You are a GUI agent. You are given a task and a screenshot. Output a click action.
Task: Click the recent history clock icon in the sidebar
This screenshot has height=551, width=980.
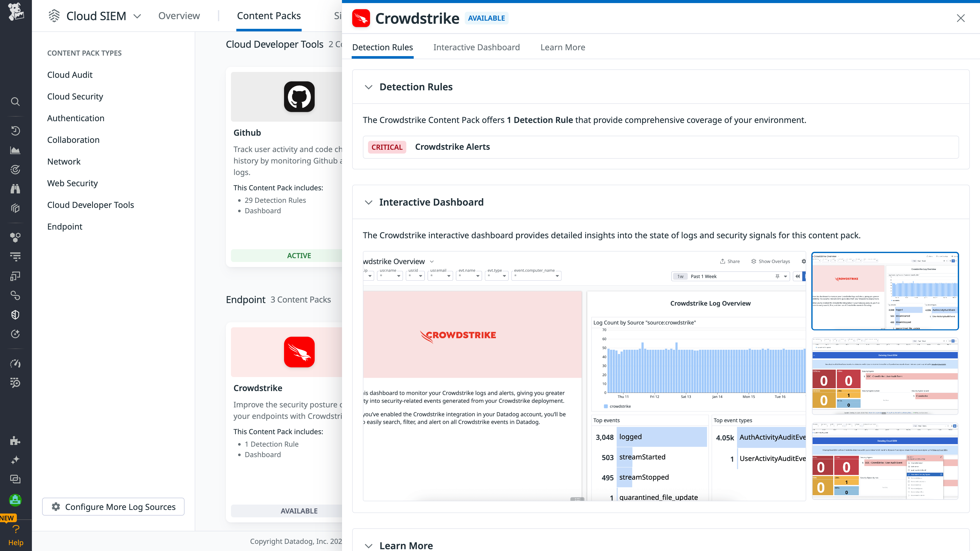tap(15, 130)
